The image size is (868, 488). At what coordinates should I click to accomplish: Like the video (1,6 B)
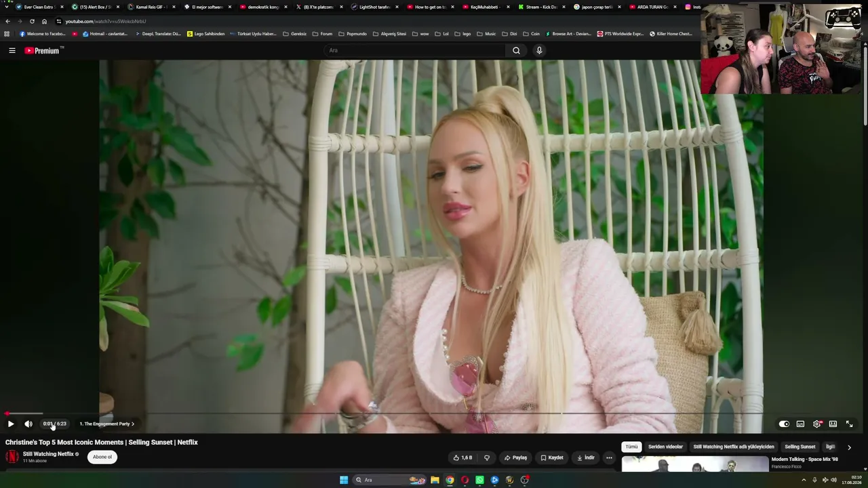coord(462,457)
